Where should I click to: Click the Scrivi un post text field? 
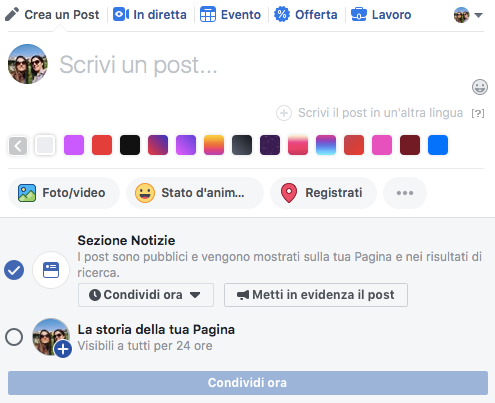[138, 65]
